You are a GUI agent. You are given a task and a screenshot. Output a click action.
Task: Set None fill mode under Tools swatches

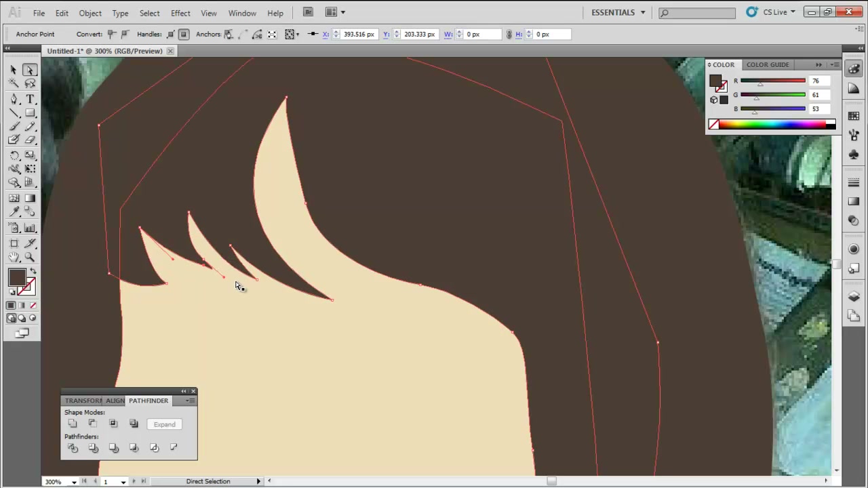tap(33, 306)
